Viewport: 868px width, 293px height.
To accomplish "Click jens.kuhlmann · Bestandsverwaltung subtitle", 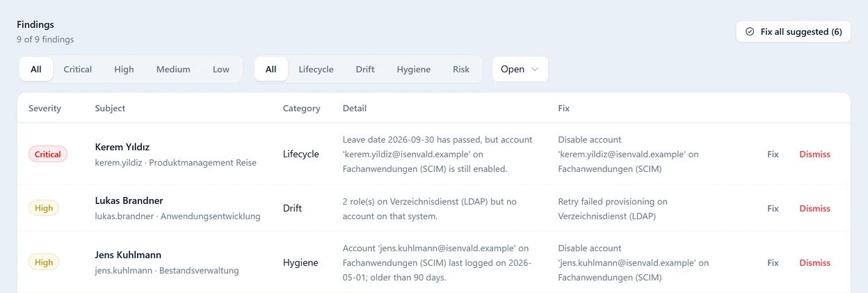I will (167, 271).
